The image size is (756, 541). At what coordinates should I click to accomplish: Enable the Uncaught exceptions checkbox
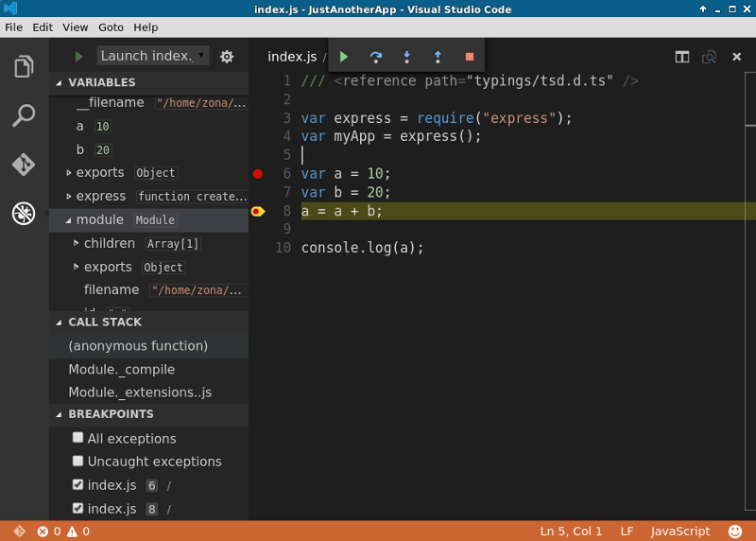pos(77,461)
